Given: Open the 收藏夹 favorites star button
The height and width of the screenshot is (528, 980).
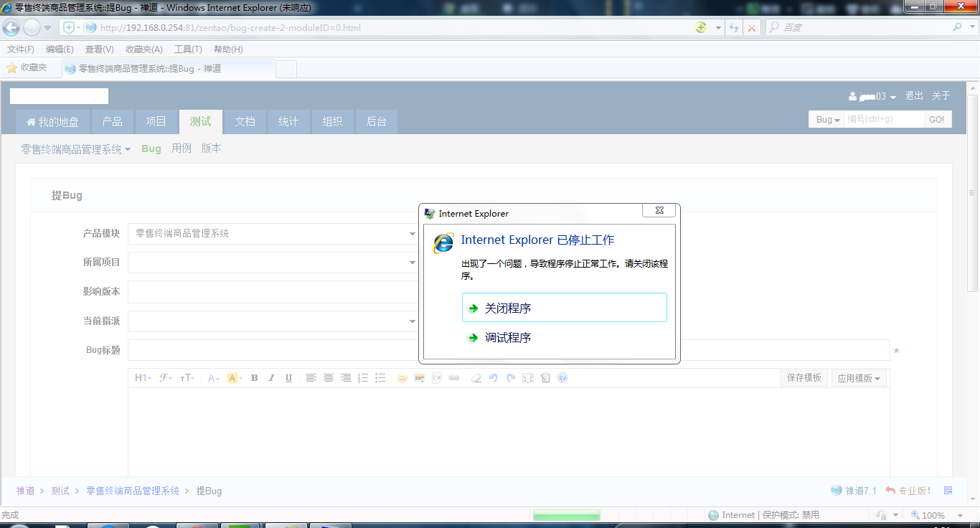Looking at the screenshot, I should [x=27, y=67].
